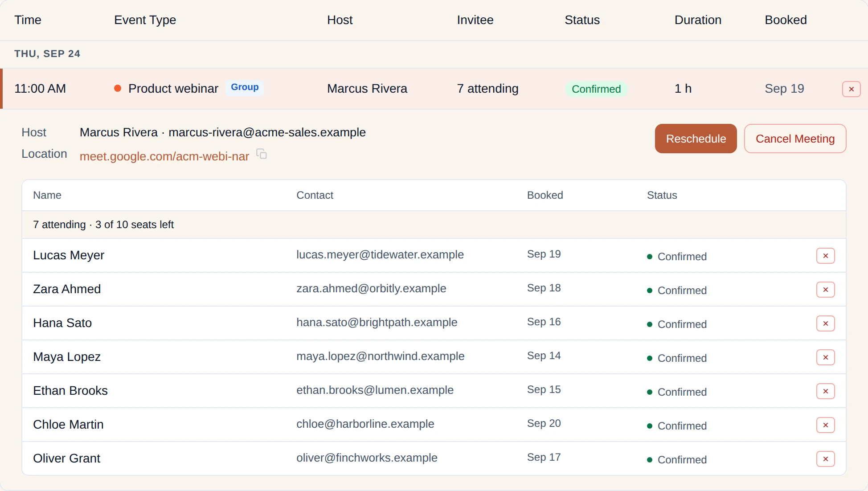Open the meet.google.com/acm-webi-nar link
The width and height of the screenshot is (868, 491).
tap(164, 156)
